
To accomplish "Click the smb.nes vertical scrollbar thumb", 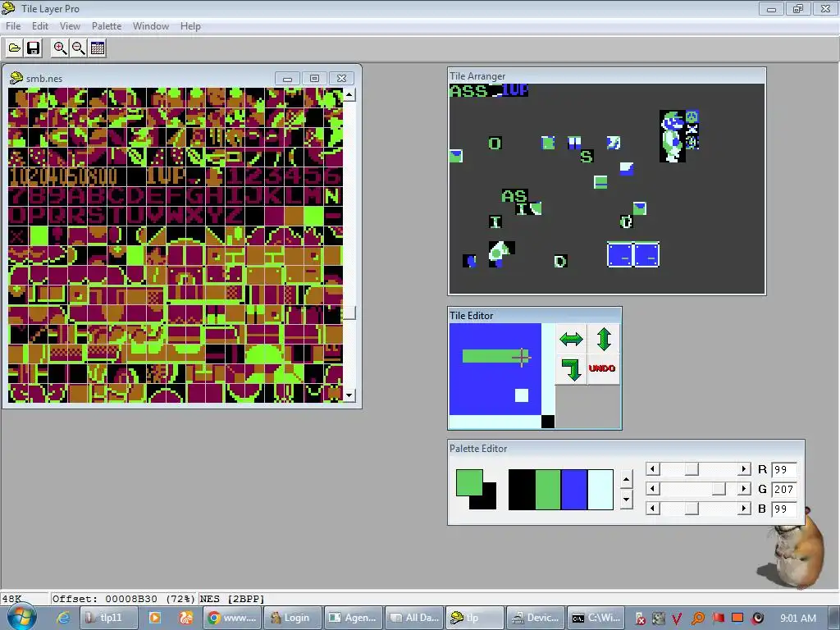I will [349, 313].
